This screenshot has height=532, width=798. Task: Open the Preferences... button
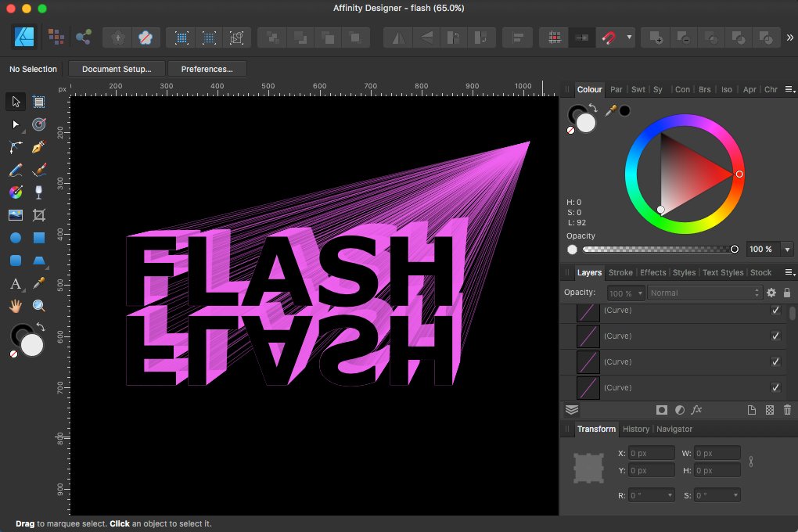tap(207, 69)
